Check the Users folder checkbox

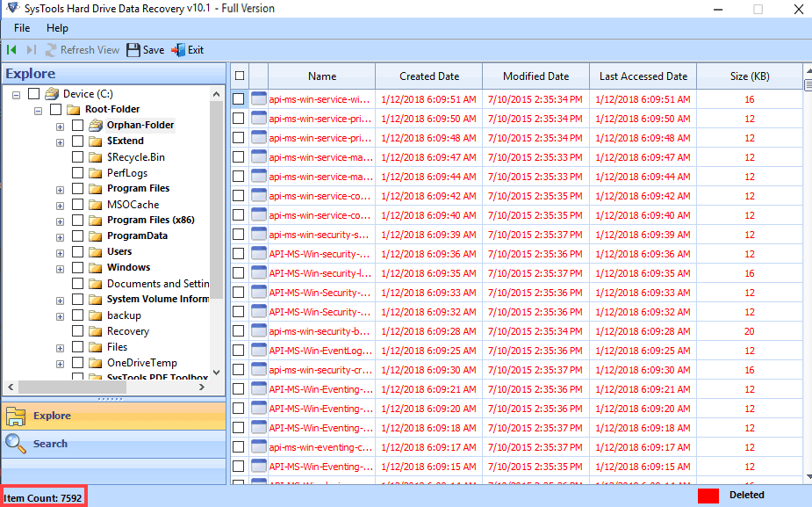tap(77, 251)
